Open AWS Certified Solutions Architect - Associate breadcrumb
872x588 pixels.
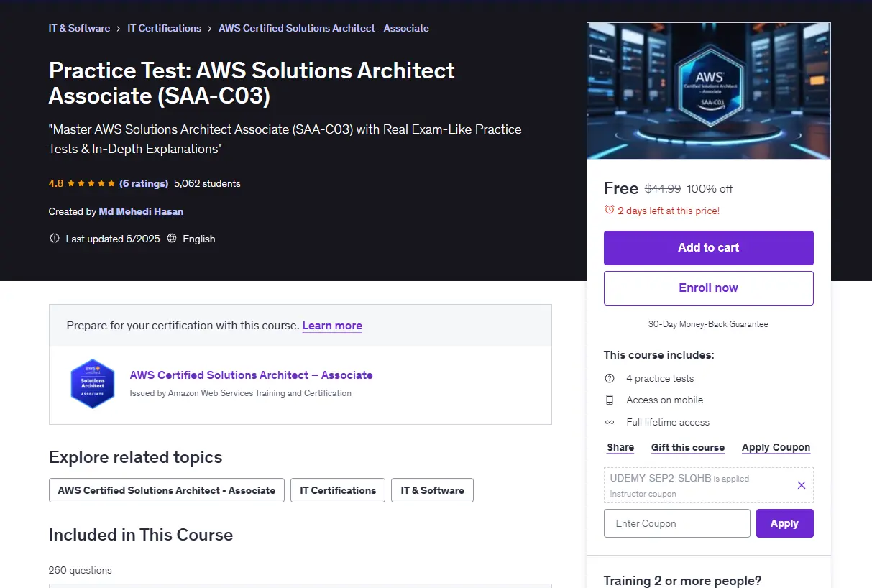tap(323, 28)
